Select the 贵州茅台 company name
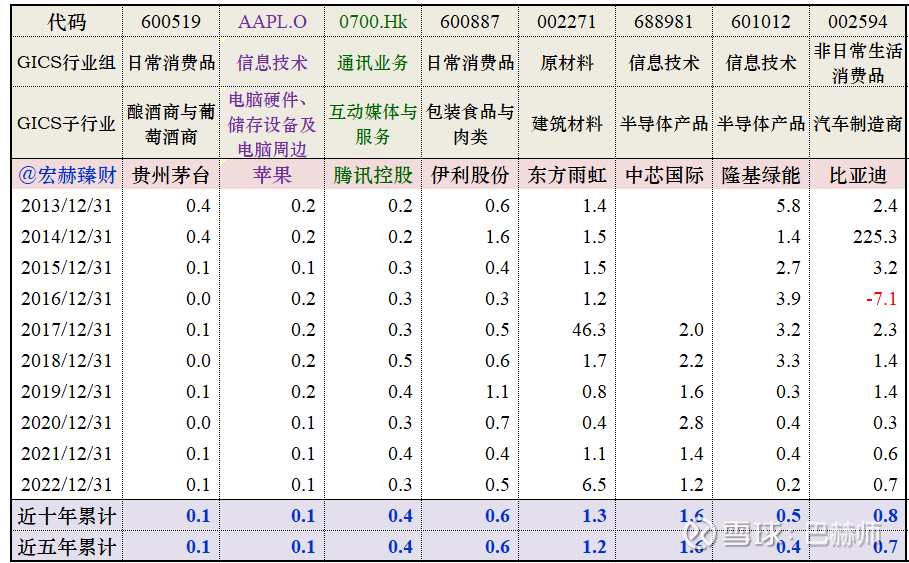 pyautogui.click(x=170, y=175)
